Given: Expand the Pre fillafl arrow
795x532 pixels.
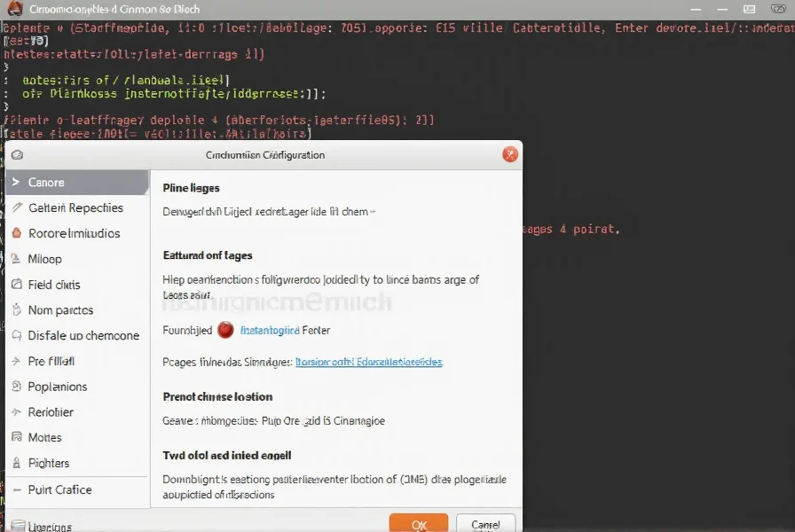Looking at the screenshot, I should tap(16, 362).
